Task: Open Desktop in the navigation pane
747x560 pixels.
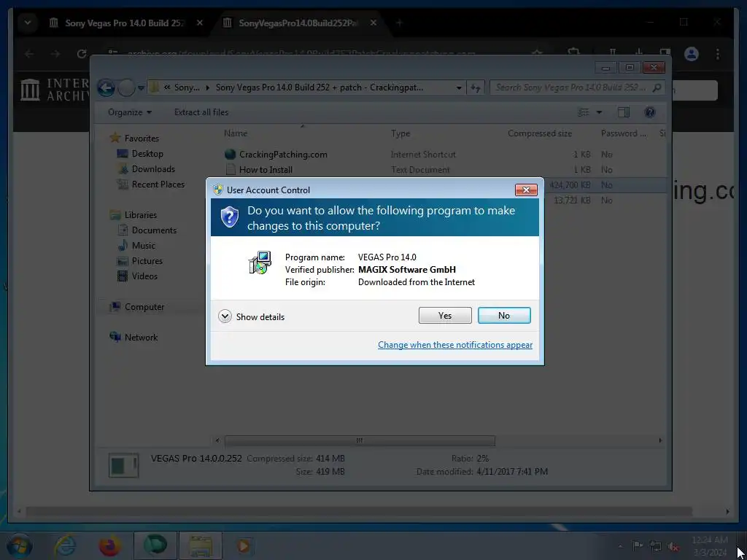Action: (147, 153)
